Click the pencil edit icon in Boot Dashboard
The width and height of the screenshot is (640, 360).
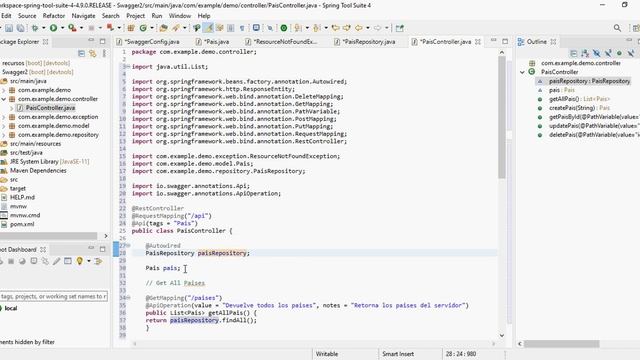(x=56, y=261)
